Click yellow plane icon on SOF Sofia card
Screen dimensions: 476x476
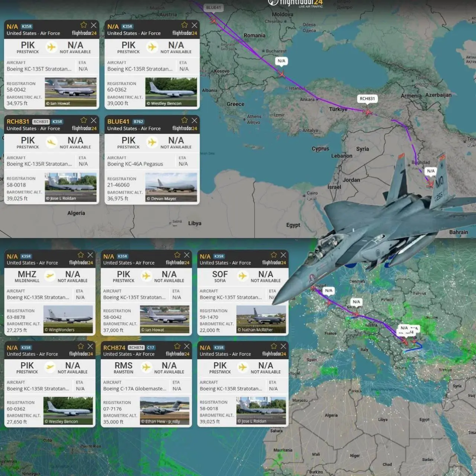point(242,276)
